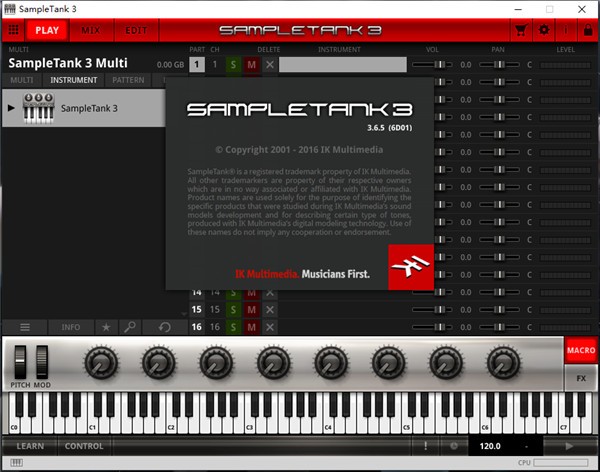The width and height of the screenshot is (600, 472).
Task: Click the MIDI panic exclamation icon
Action: pos(426,446)
